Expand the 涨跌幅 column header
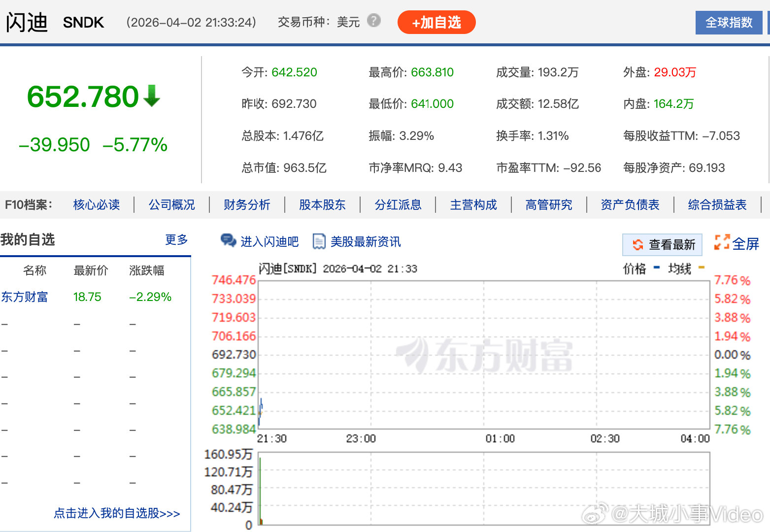Screen dimensions: 770x532 (146, 270)
